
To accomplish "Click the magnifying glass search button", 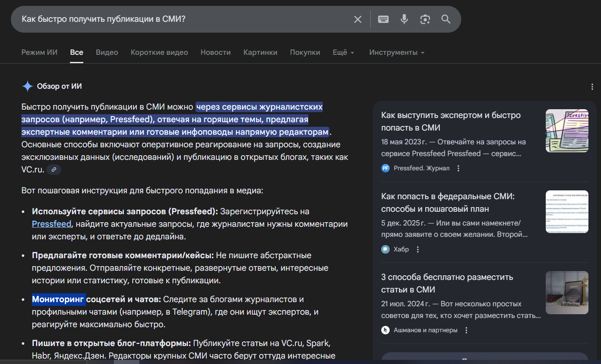I will point(446,19).
